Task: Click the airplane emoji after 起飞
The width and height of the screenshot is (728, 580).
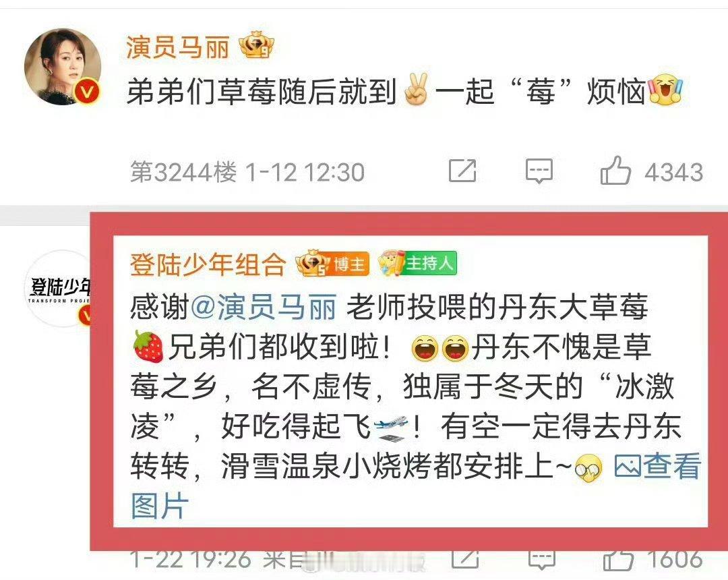Action: [390, 427]
